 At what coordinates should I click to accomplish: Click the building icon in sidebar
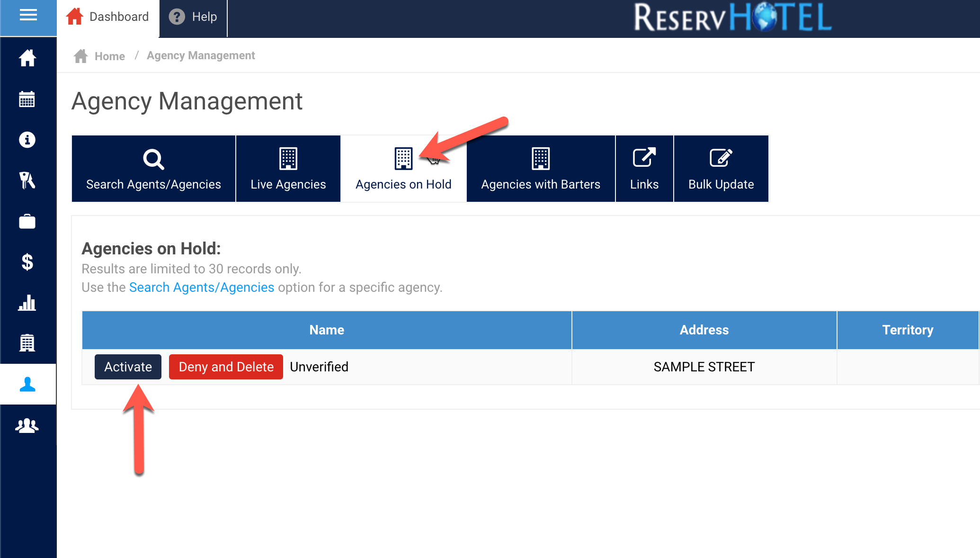27,343
